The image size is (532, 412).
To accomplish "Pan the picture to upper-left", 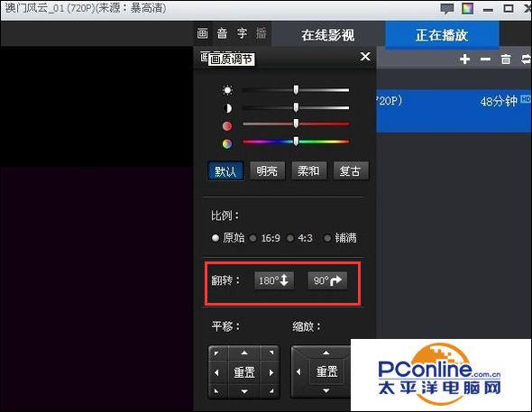I will pyautogui.click(x=217, y=353).
